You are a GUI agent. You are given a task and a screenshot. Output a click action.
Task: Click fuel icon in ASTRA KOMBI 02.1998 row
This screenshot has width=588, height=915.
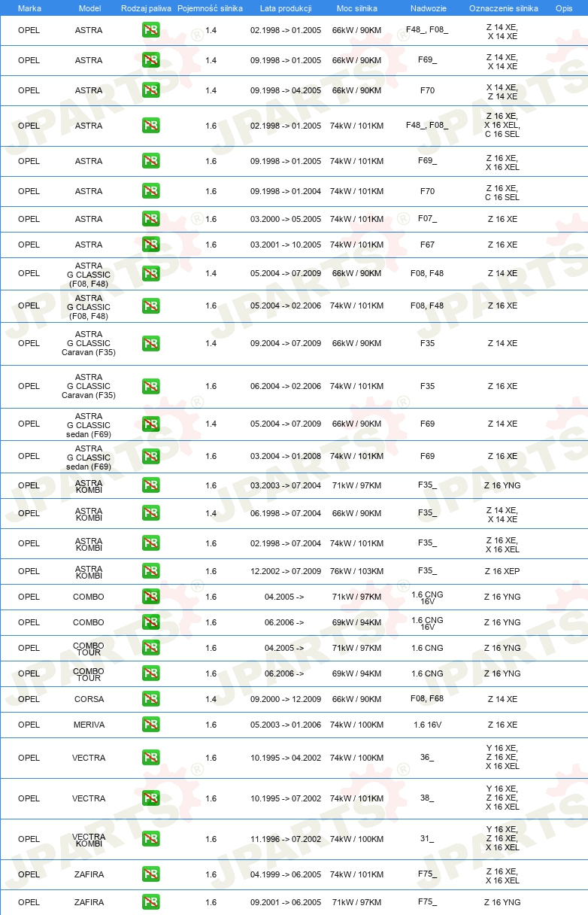[x=151, y=543]
